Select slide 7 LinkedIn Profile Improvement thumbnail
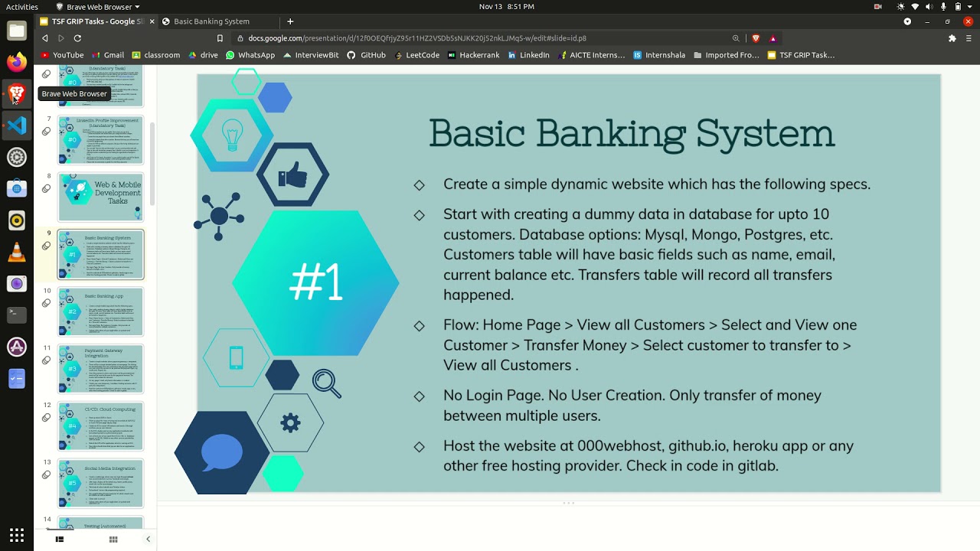This screenshot has width=980, height=551. 100,140
